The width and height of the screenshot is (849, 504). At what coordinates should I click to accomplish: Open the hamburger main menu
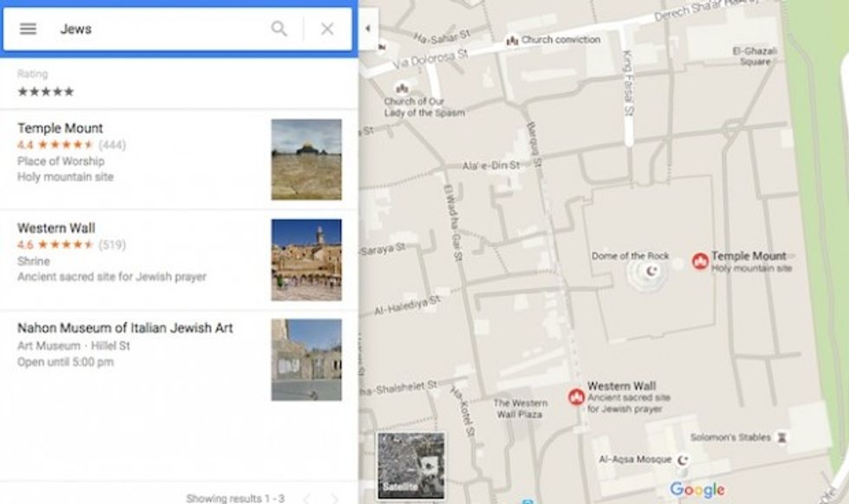click(28, 29)
